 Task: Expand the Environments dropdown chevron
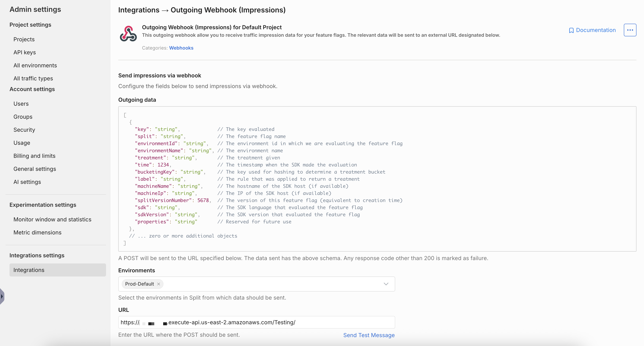click(386, 284)
